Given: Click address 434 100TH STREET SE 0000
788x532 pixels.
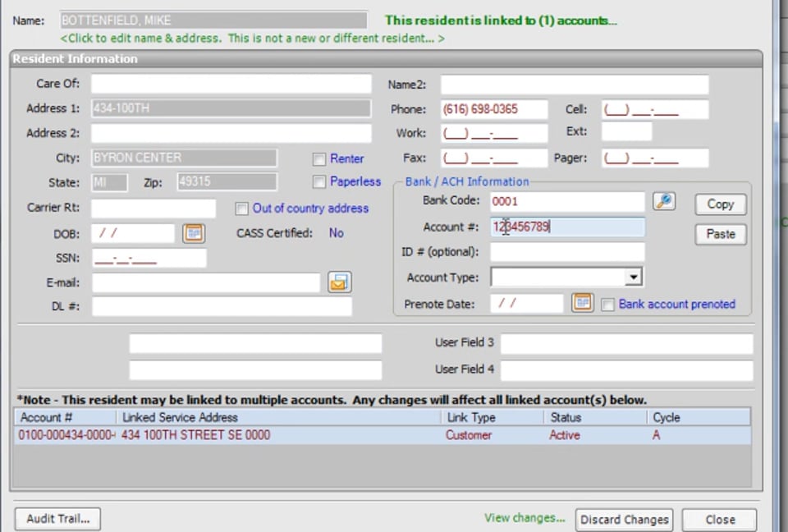Looking at the screenshot, I should (x=195, y=435).
